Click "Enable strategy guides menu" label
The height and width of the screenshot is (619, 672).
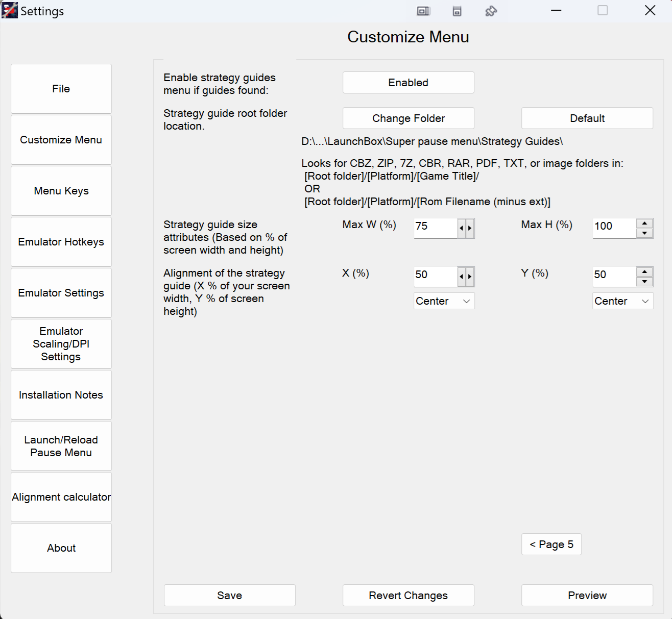(x=220, y=84)
